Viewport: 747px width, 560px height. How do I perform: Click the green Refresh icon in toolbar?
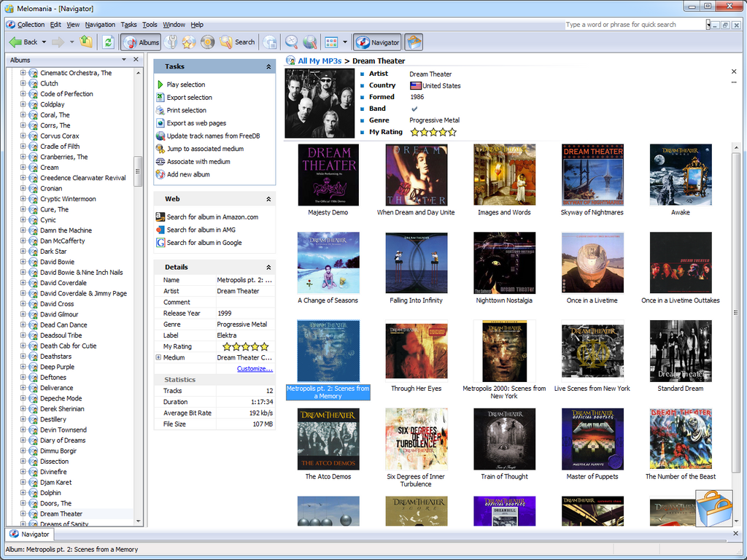[108, 42]
